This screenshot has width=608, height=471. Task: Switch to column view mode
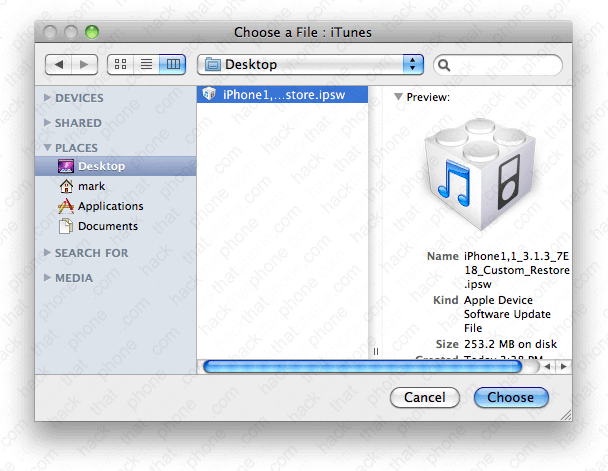173,64
